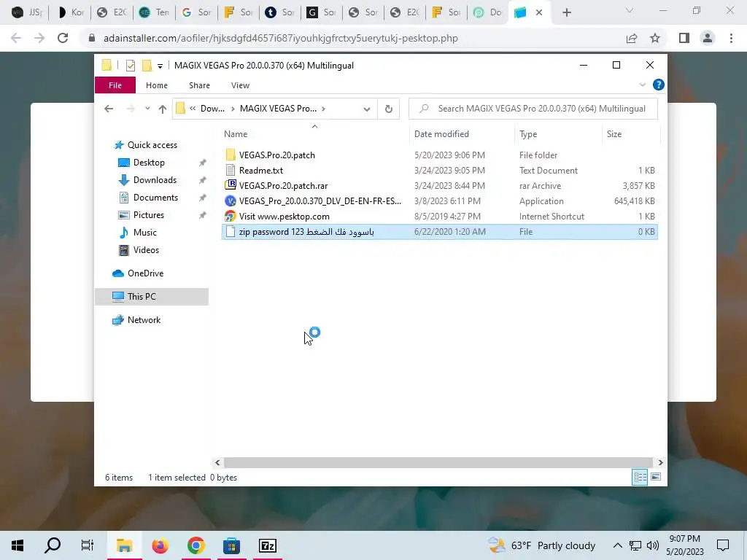Go up one folder level
The width and height of the screenshot is (747, 560).
(x=163, y=109)
